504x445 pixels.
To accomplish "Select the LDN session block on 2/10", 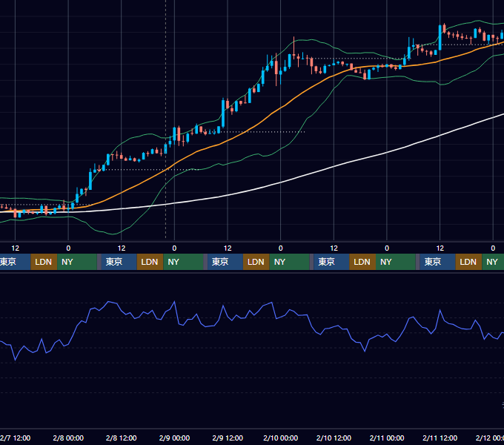I will (362, 262).
